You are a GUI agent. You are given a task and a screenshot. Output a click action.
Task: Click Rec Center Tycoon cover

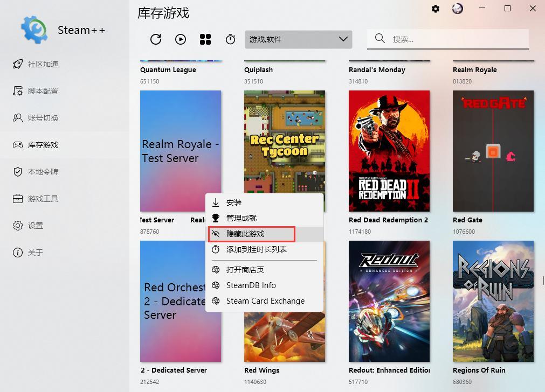coord(284,142)
